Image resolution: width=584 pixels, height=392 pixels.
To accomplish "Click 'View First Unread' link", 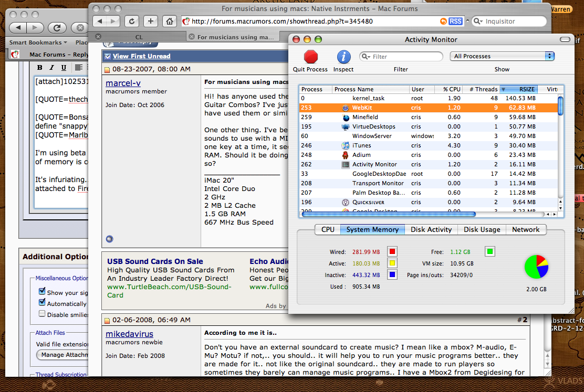I will click(141, 56).
